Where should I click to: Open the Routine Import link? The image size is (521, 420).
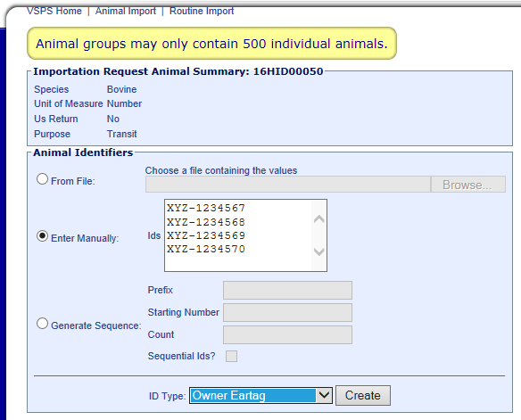tap(202, 11)
